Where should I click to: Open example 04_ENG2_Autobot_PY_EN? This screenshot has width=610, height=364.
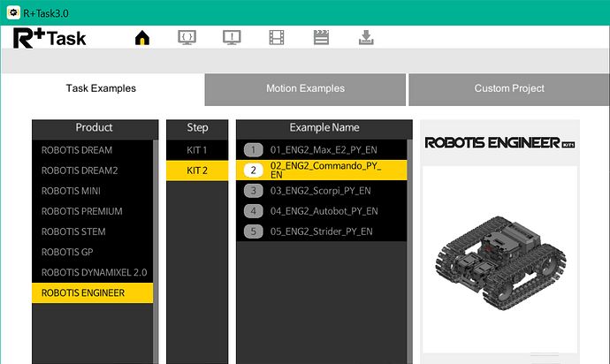pyautogui.click(x=322, y=211)
